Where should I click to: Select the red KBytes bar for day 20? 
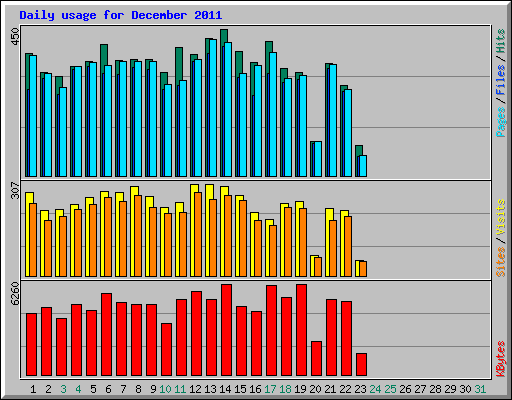tap(316, 359)
